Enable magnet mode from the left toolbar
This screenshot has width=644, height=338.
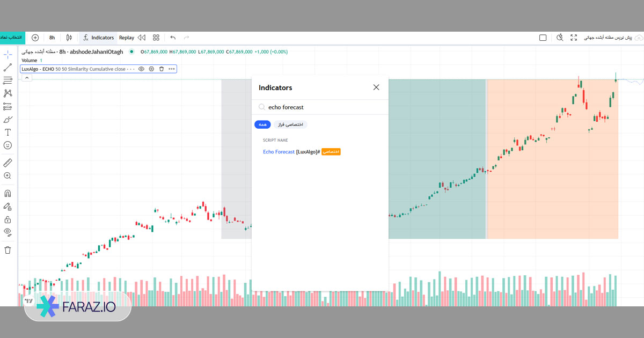click(8, 194)
